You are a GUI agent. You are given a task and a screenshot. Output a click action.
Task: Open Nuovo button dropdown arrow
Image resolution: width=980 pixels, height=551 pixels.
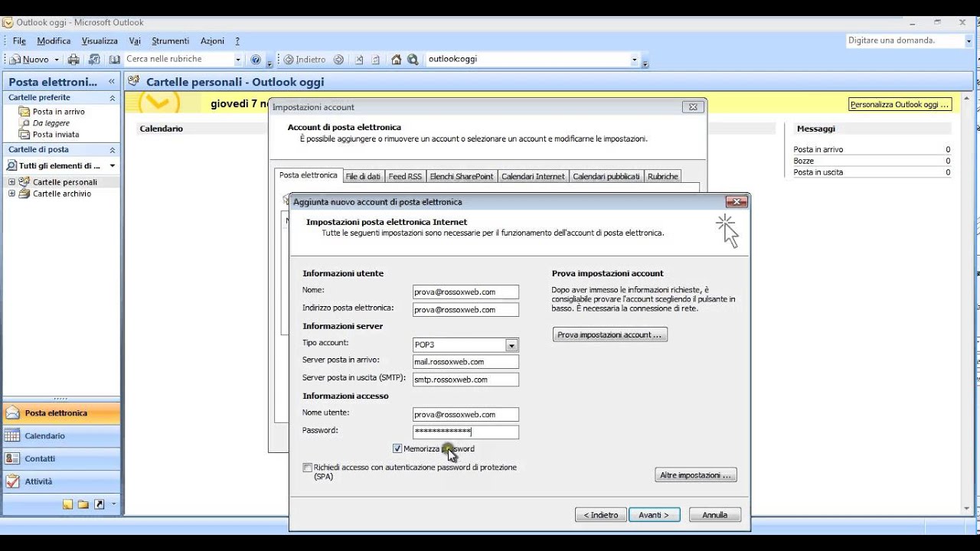(56, 60)
